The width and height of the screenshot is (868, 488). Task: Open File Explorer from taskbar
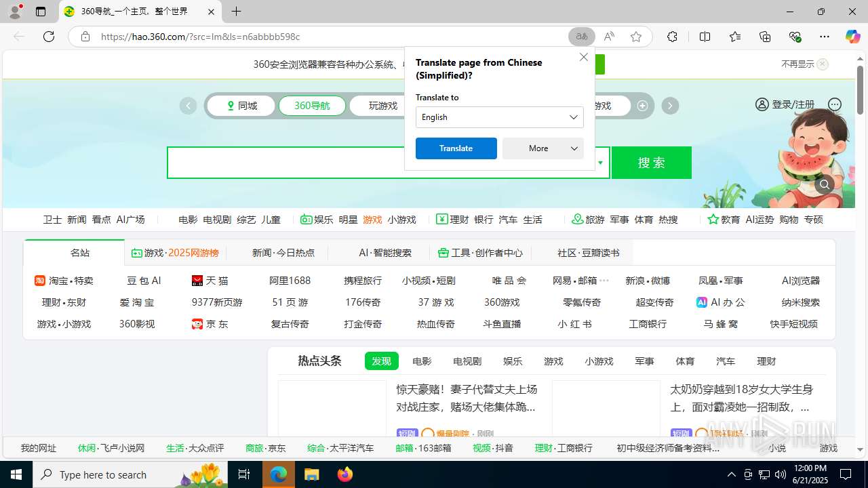(x=311, y=474)
